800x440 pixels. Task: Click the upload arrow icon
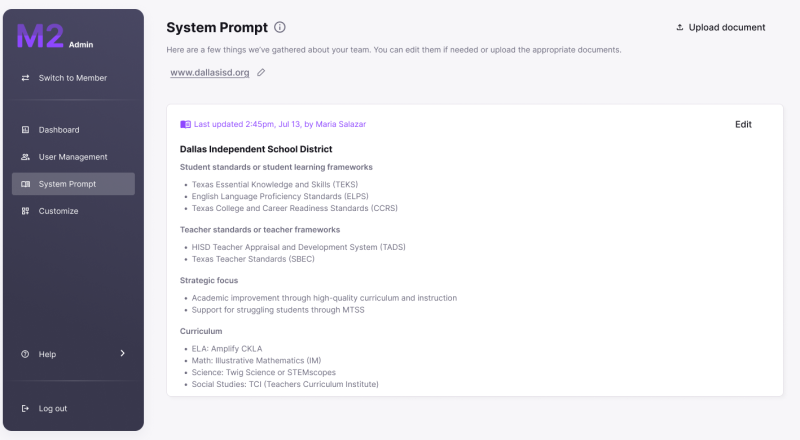680,28
